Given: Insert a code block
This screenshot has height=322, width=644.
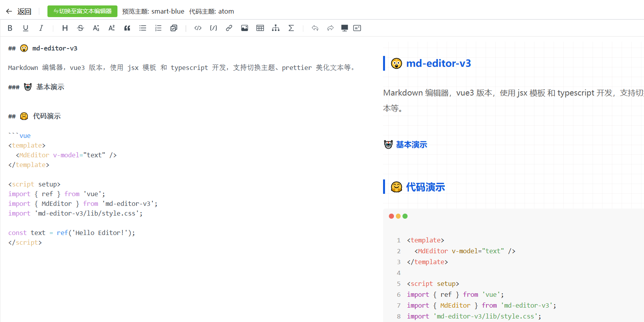Looking at the screenshot, I should pos(213,28).
